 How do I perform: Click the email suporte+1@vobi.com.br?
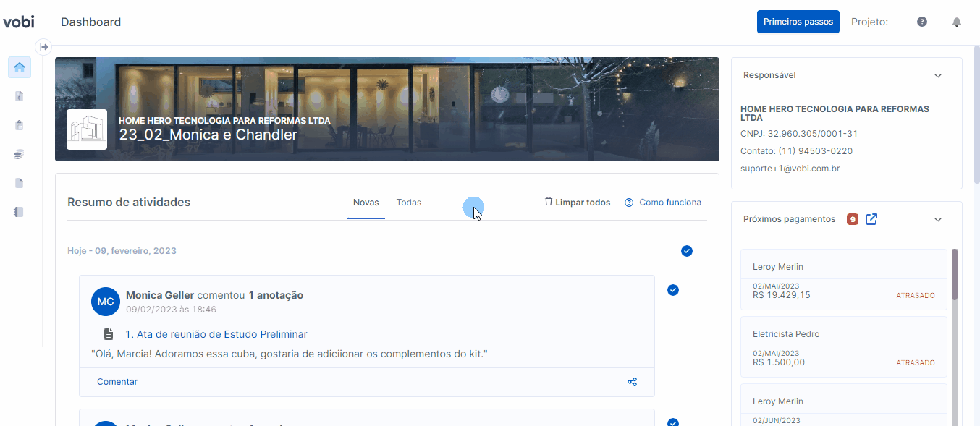tap(790, 169)
